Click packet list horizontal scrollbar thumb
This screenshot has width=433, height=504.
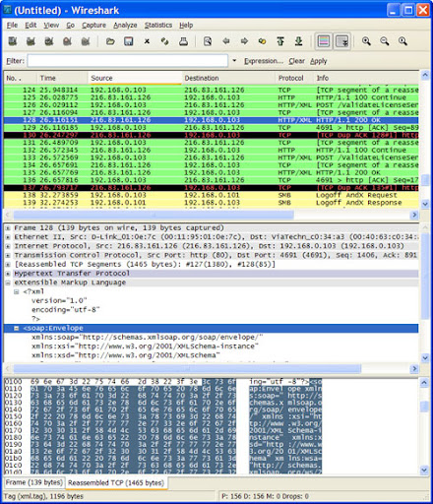154,215
